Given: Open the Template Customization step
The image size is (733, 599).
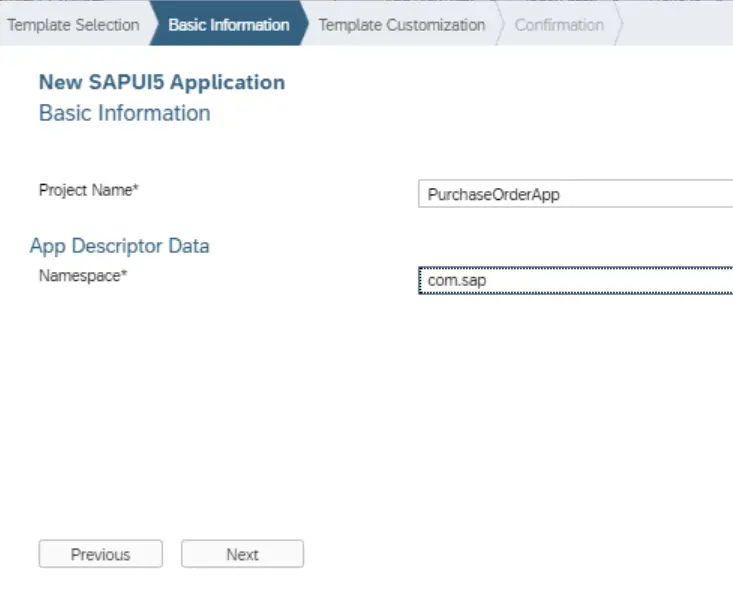Looking at the screenshot, I should tap(401, 25).
